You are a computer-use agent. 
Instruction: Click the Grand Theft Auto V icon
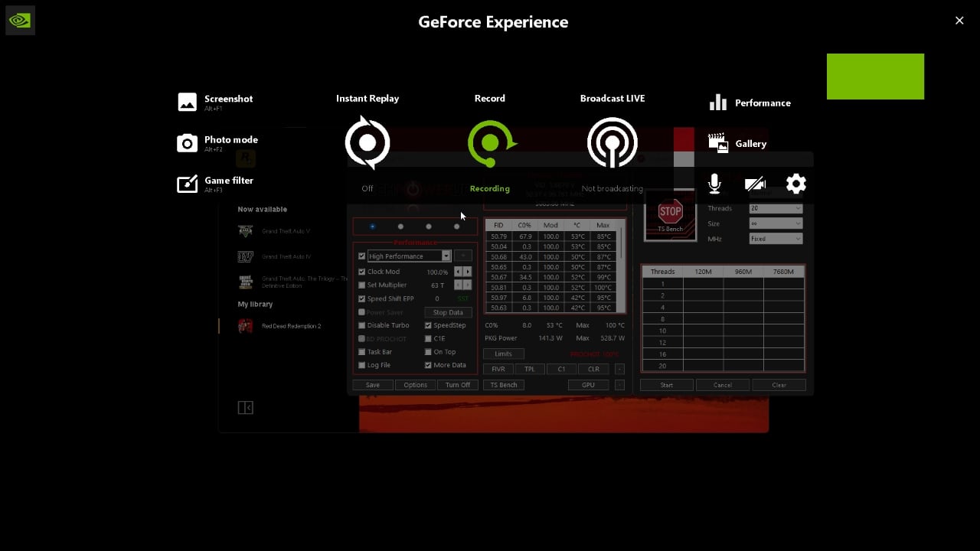tap(245, 231)
